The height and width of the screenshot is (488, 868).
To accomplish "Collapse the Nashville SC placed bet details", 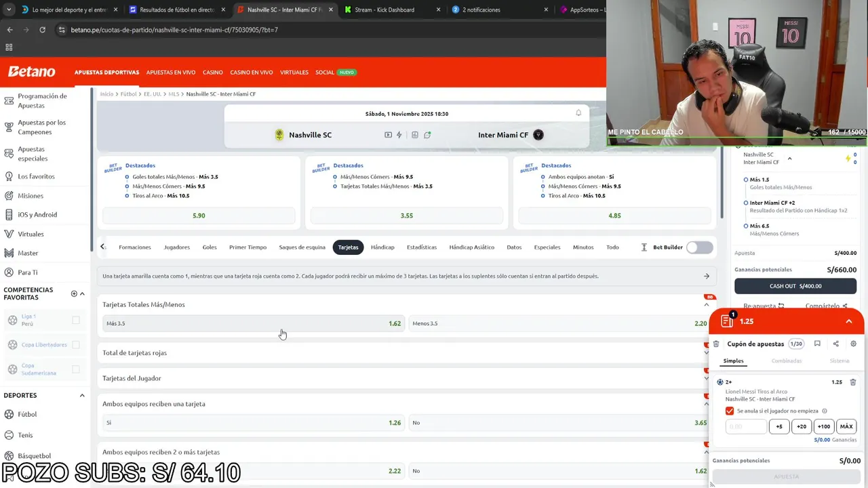I will click(x=789, y=159).
